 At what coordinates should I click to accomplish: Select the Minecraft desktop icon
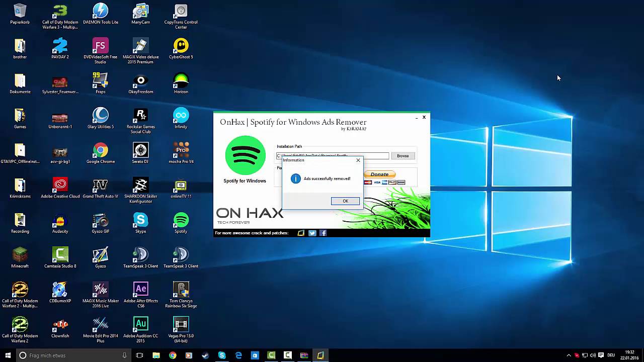pos(20,258)
